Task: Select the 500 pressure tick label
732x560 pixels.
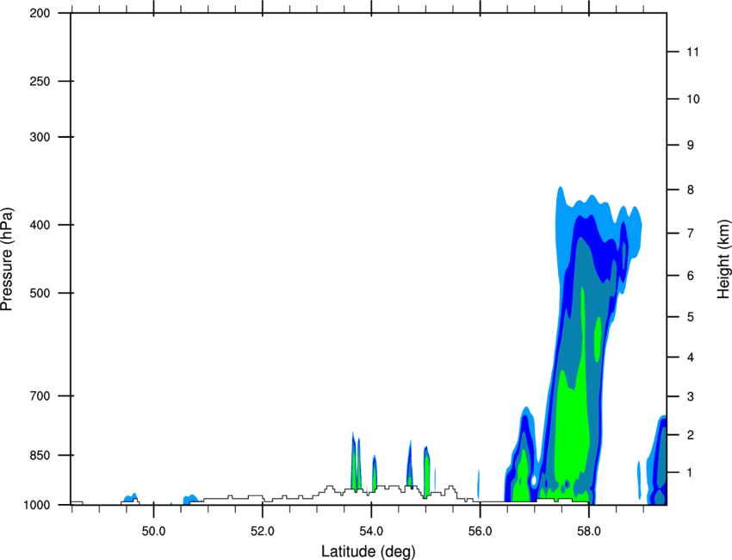Action: point(40,293)
